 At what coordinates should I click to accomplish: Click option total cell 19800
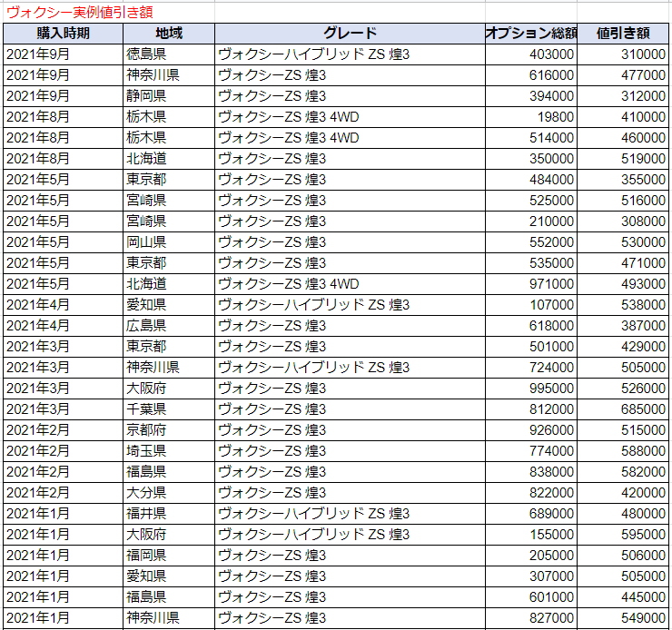click(531, 117)
